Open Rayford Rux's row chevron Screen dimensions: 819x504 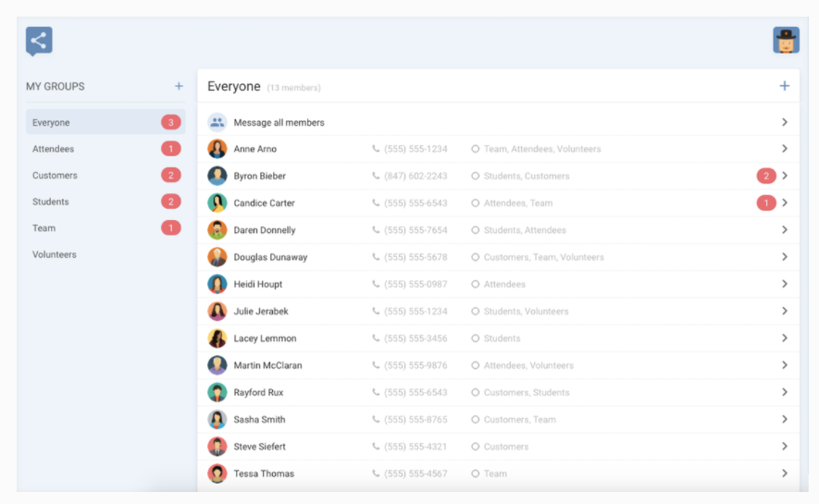(x=785, y=392)
